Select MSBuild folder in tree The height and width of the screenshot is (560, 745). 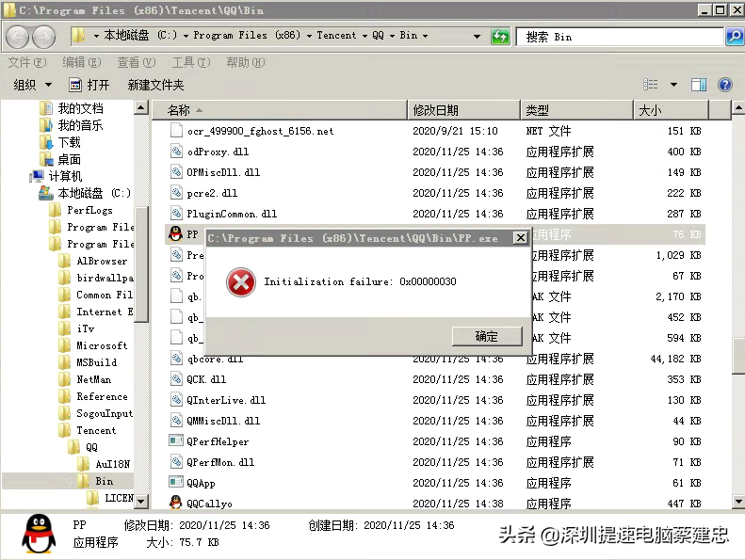point(96,362)
